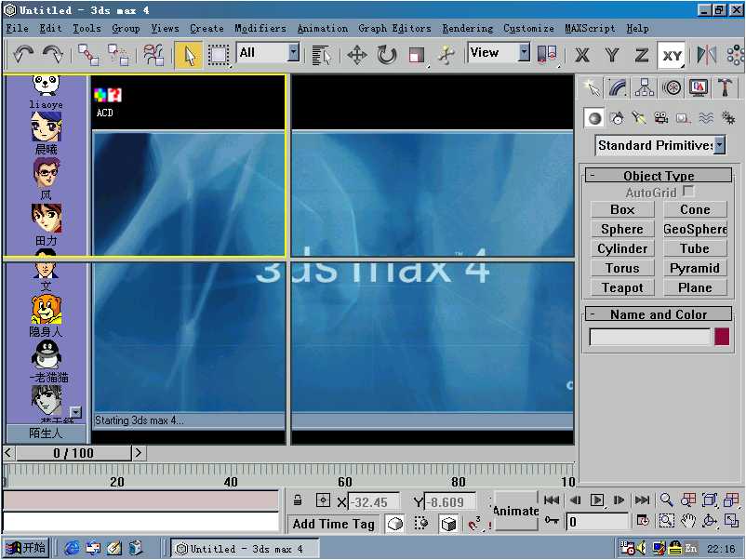Toggle the Z axis constraint
The width and height of the screenshot is (746, 560).
tap(642, 55)
